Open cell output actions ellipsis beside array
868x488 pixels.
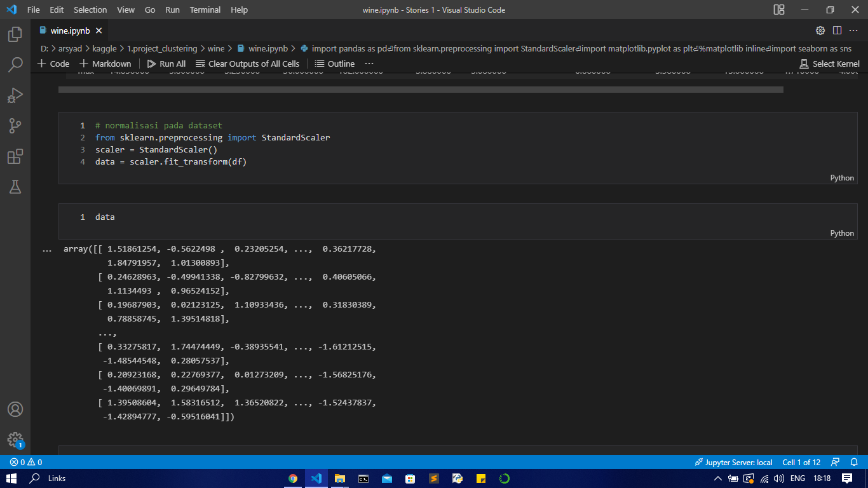[x=47, y=250]
